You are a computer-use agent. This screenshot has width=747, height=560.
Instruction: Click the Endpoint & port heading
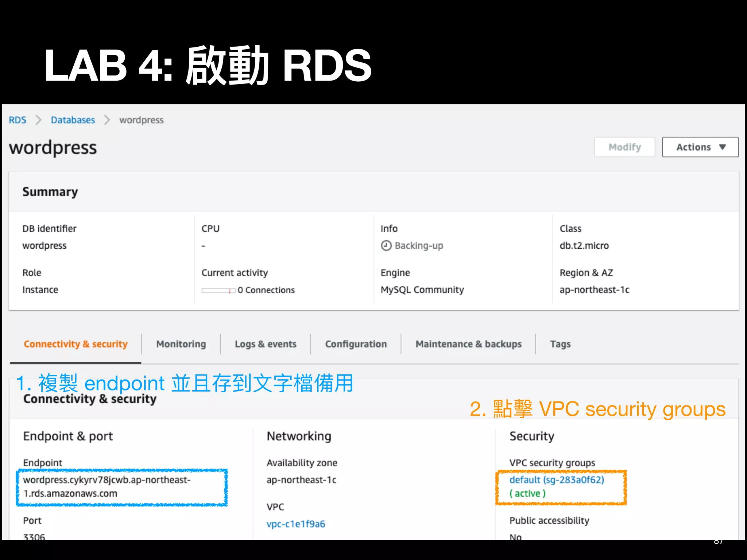click(x=68, y=436)
